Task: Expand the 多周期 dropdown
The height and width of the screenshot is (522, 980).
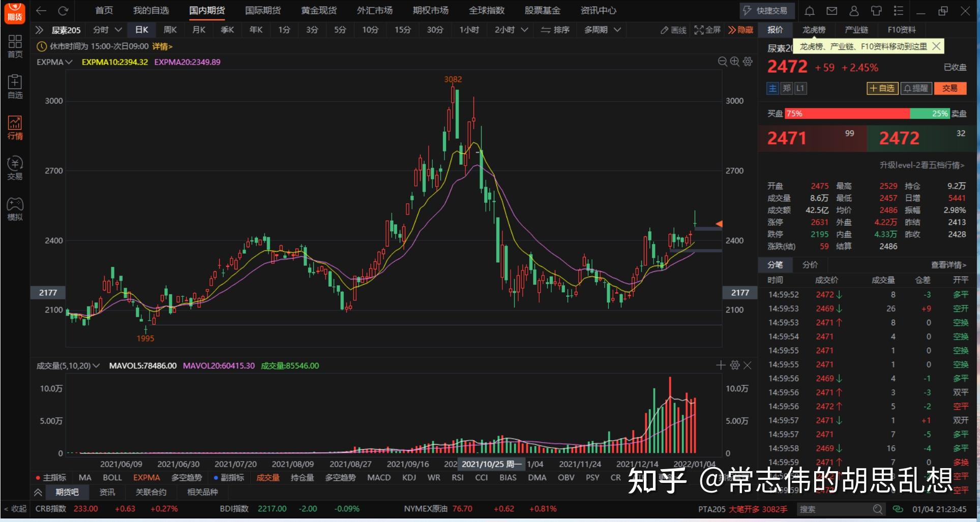Action: [617, 30]
